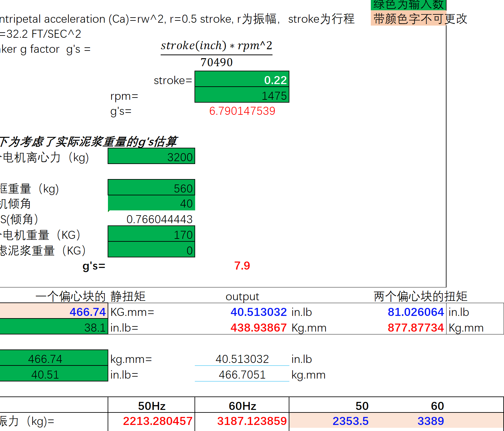Click the red 60Hz force value 3187.123859
Image resolution: width=504 pixels, height=431 pixels.
(252, 421)
